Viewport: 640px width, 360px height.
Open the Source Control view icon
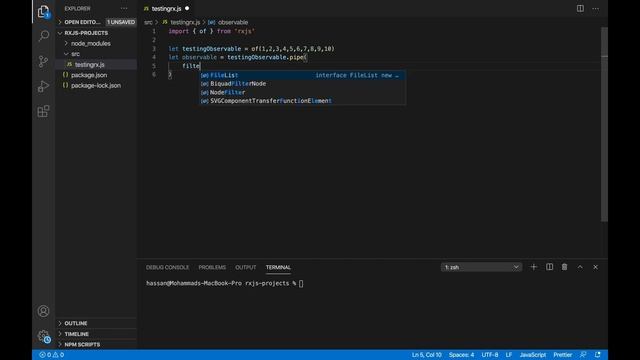coord(43,61)
